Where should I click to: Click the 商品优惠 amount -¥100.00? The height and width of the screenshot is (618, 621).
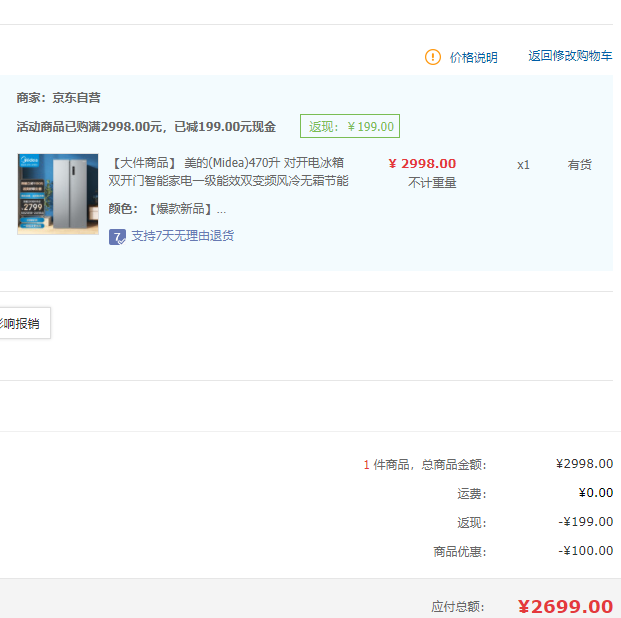point(586,551)
